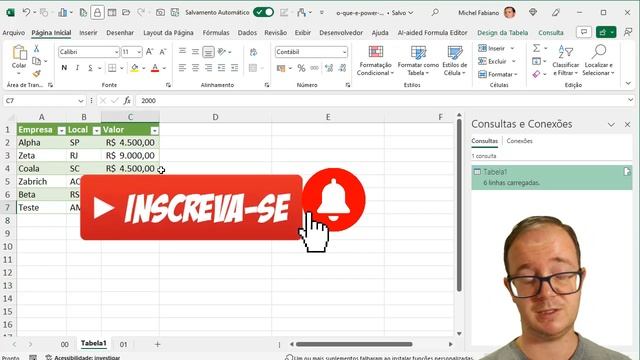Click the increase decimal places icon
The width and height of the screenshot is (640, 360).
pyautogui.click(x=329, y=68)
